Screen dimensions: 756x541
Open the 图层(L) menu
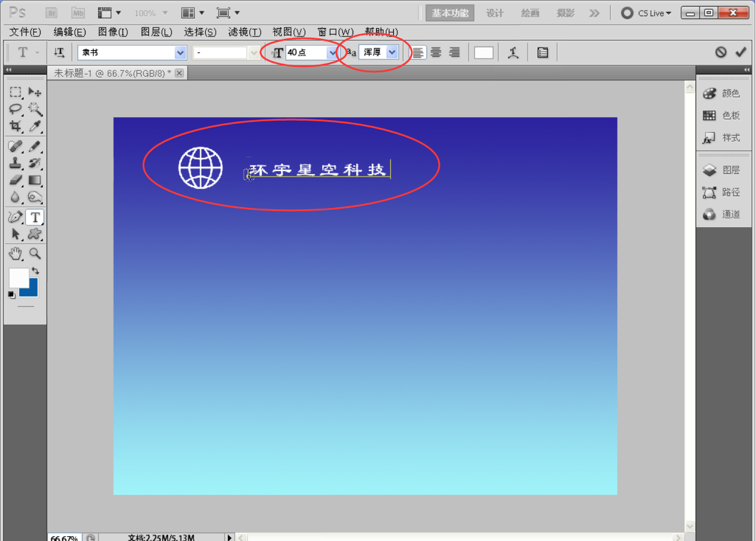tap(157, 32)
